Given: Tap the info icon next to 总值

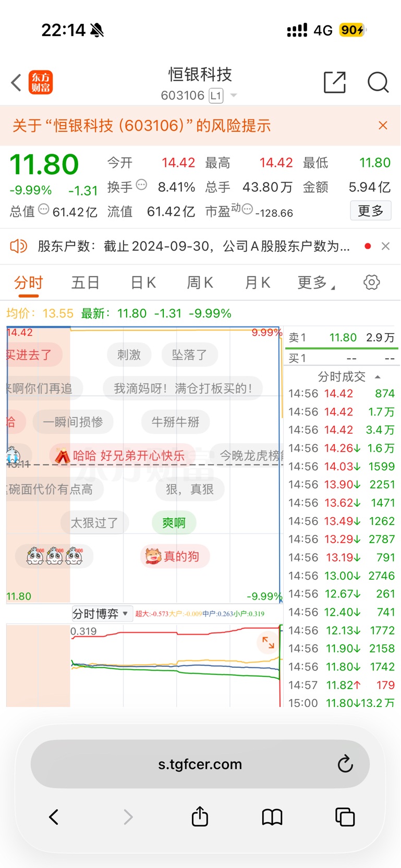Looking at the screenshot, I should click(x=44, y=210).
